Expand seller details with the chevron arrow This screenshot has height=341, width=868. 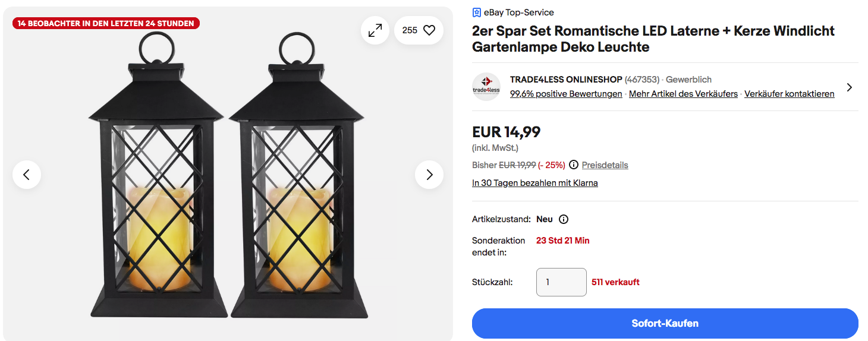coord(850,87)
